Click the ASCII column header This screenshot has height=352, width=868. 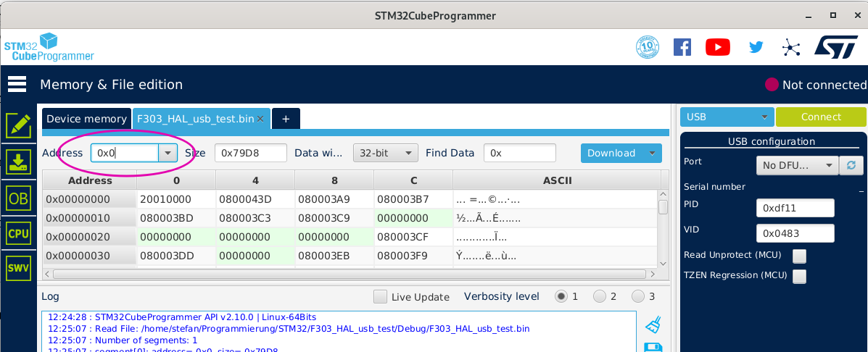[x=557, y=180]
